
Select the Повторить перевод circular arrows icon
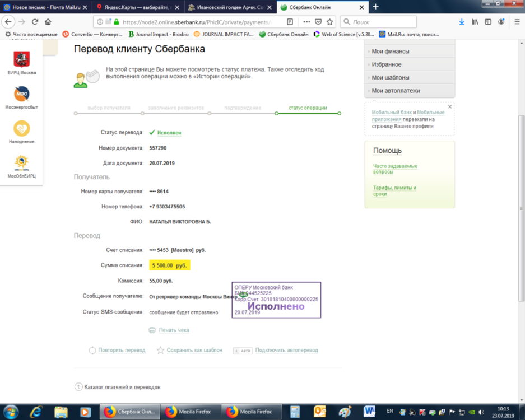[x=92, y=350]
